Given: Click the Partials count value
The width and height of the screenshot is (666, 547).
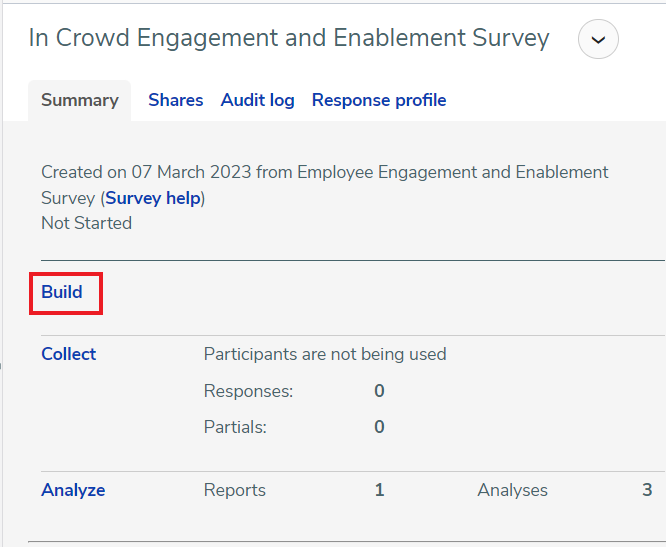Looking at the screenshot, I should pyautogui.click(x=379, y=427).
